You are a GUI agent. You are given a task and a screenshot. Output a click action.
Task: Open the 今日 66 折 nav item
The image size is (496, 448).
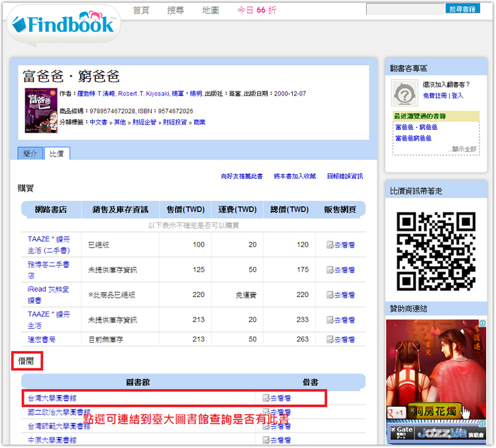[x=256, y=10]
